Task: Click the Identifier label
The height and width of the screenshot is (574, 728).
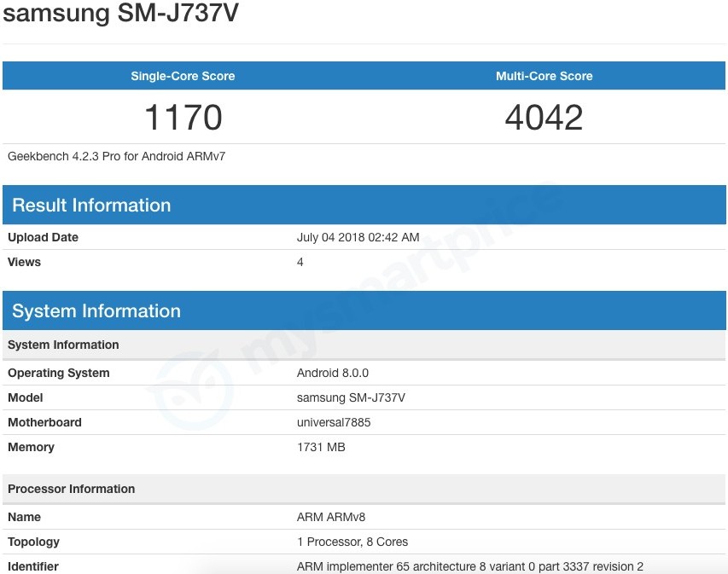Action: 33,566
